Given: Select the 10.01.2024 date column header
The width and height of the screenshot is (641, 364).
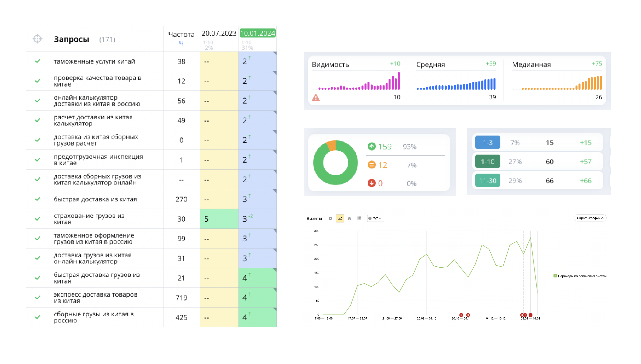Looking at the screenshot, I should (x=257, y=33).
